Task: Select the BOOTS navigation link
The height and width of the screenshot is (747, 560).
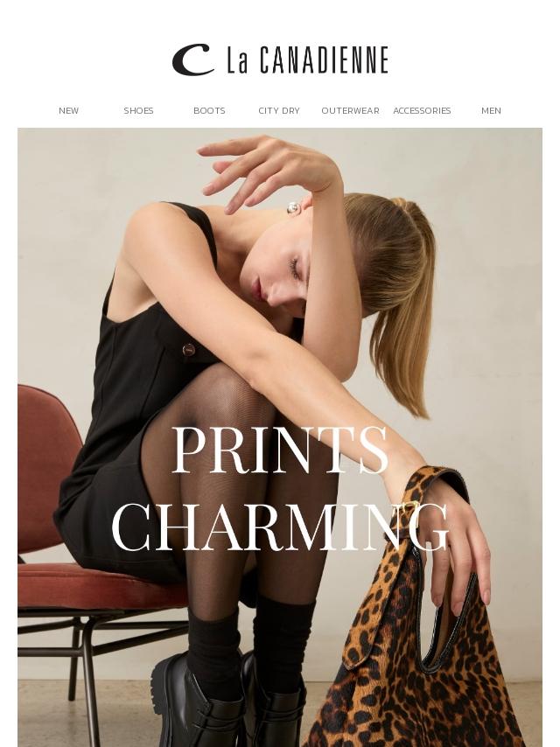Action: point(209,110)
